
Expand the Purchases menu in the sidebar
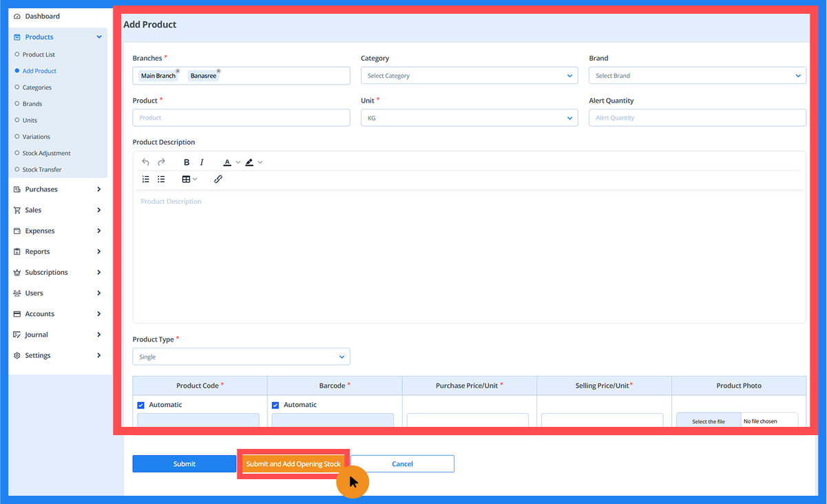coord(58,189)
